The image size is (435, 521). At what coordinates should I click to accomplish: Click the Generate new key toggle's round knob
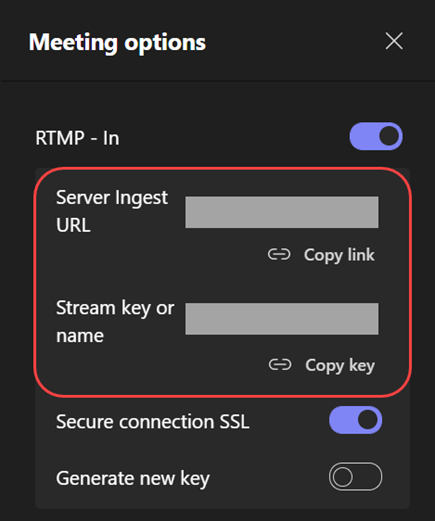click(x=342, y=477)
